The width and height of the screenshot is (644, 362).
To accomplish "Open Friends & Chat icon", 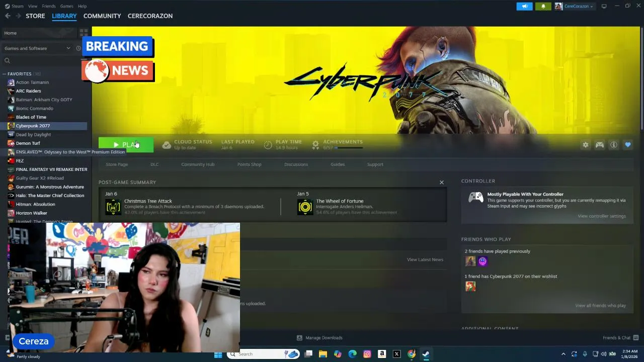I will click(x=636, y=338).
